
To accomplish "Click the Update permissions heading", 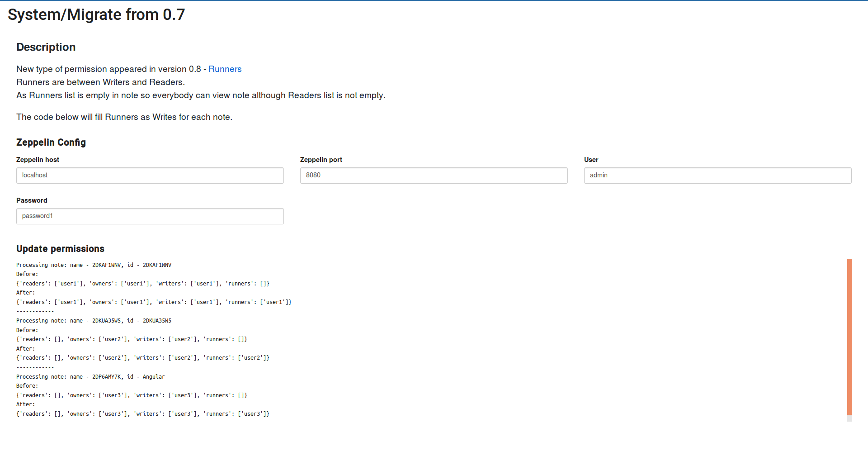I will (x=60, y=249).
